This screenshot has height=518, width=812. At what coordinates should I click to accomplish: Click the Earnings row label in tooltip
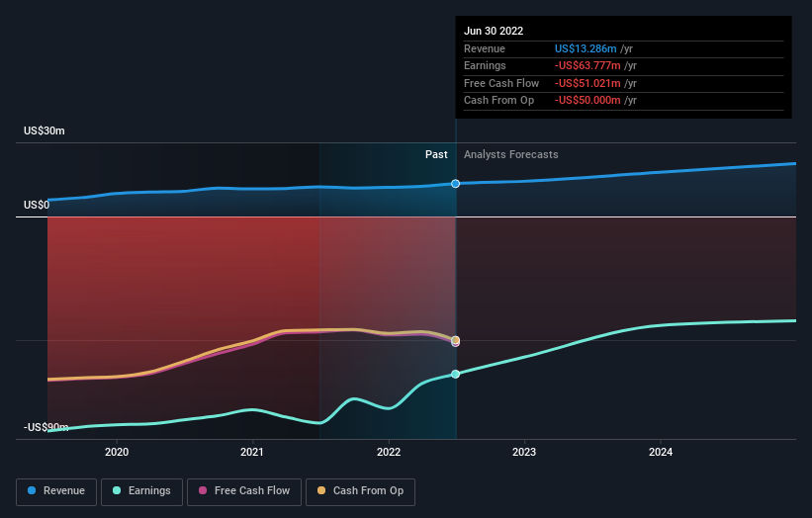(485, 65)
